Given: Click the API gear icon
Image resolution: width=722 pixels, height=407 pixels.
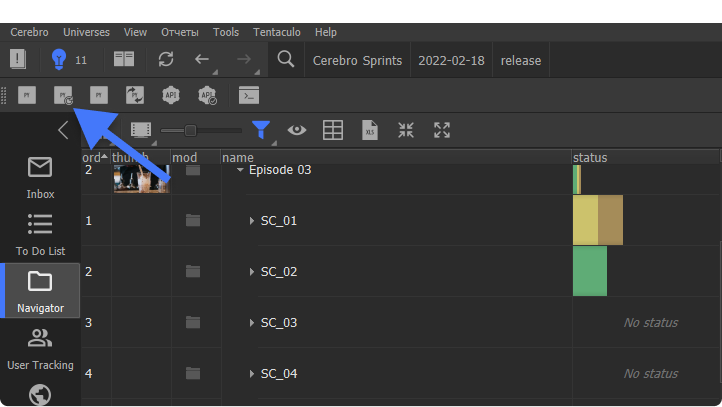Looking at the screenshot, I should [x=171, y=95].
